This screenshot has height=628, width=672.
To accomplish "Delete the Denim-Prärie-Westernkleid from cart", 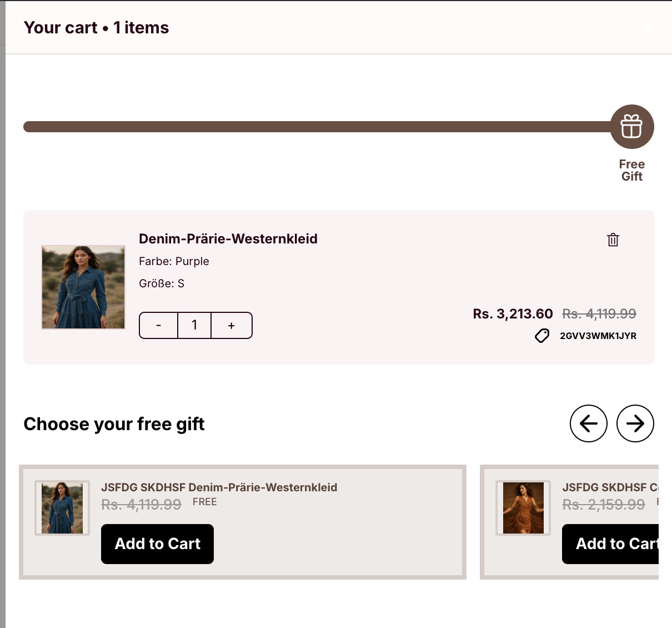I will 613,240.
